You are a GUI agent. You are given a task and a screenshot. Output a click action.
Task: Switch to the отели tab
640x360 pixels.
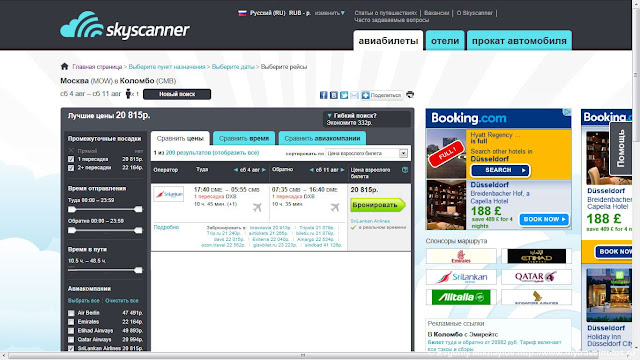pos(445,41)
